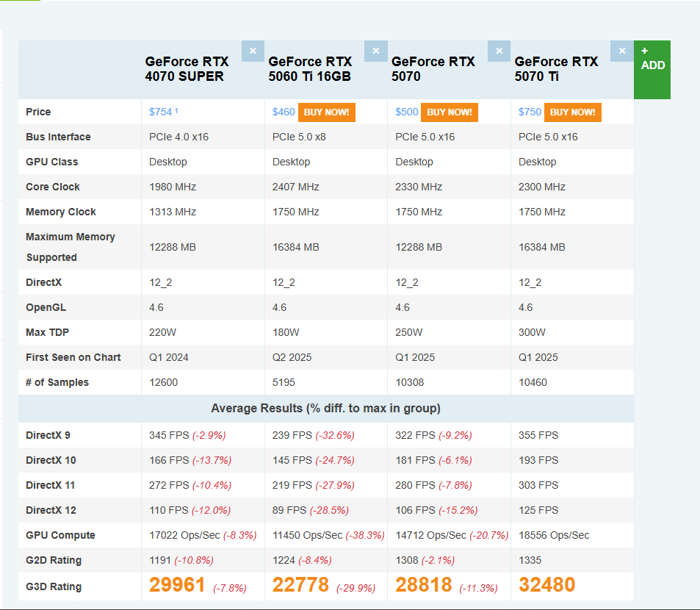Hit BUY NOW for the RTX 5070 Ti
The height and width of the screenshot is (610, 700).
572,112
